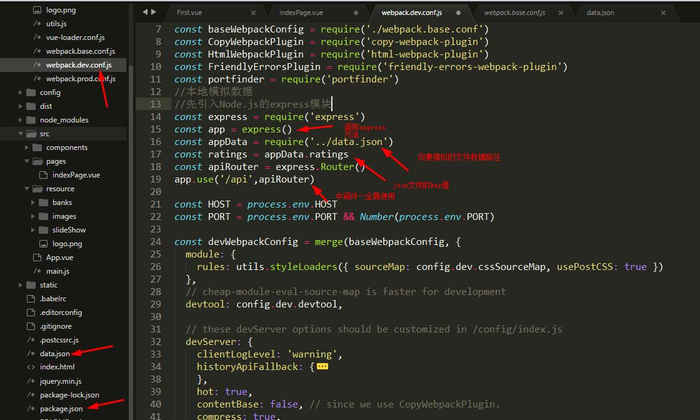This screenshot has width=700, height=420.
Task: Click the banks folder icon
Action: 43,203
